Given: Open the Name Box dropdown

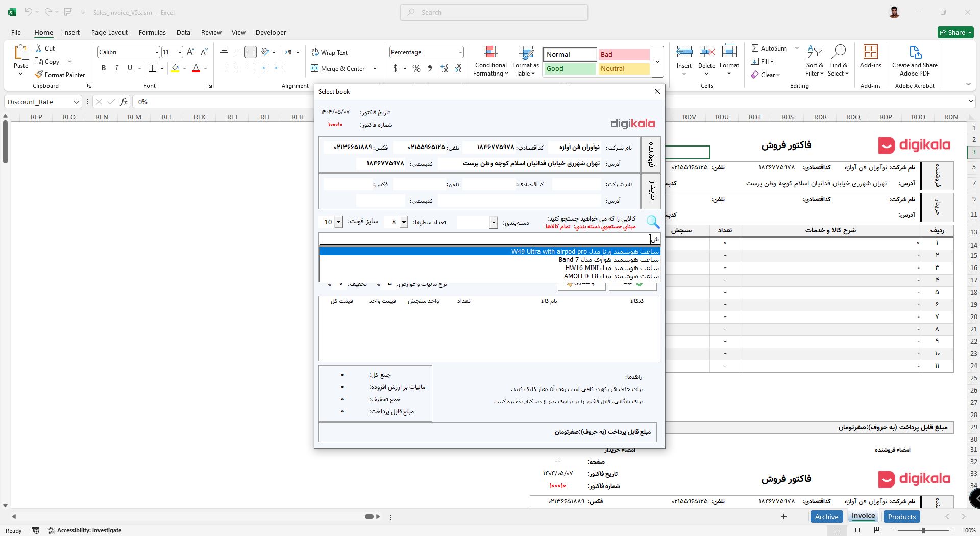Looking at the screenshot, I should point(76,102).
